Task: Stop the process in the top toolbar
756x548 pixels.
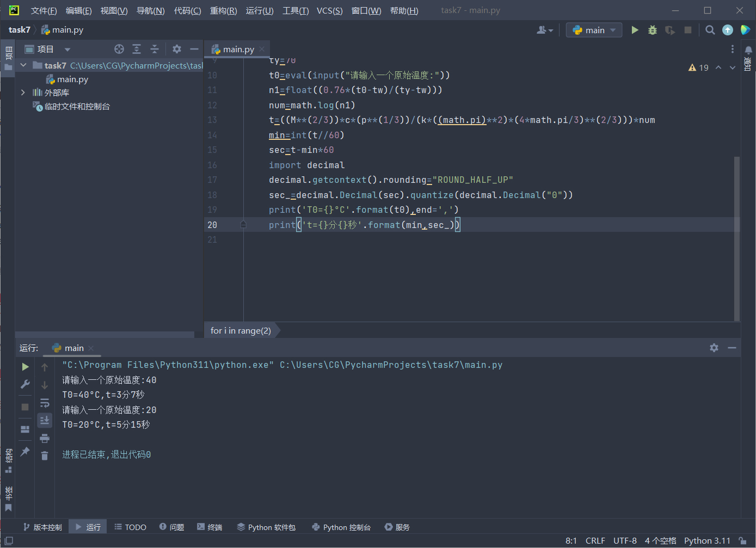Action: (x=688, y=30)
